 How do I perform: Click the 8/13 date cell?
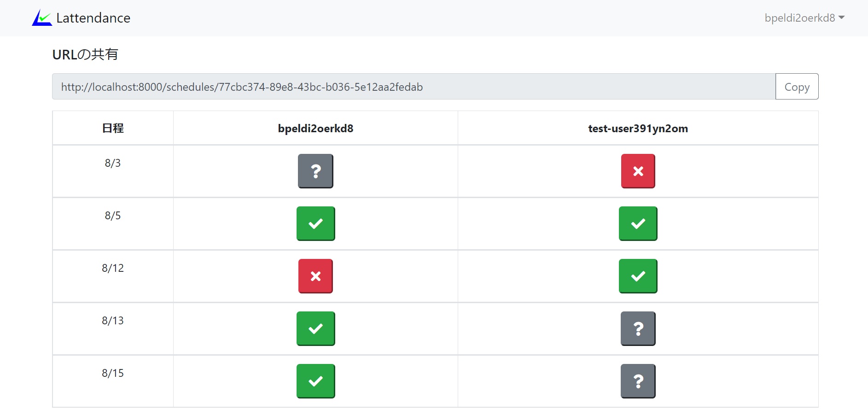coord(113,328)
